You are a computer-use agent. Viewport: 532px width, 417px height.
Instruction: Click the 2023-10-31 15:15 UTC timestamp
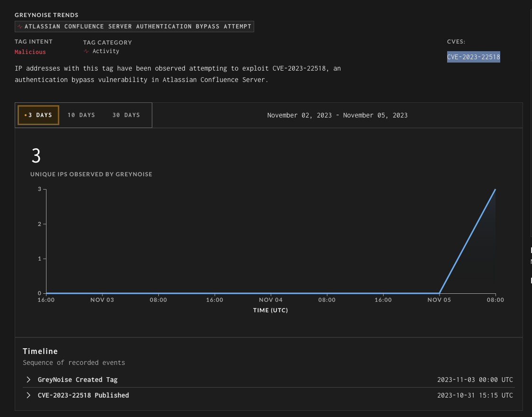(x=475, y=395)
